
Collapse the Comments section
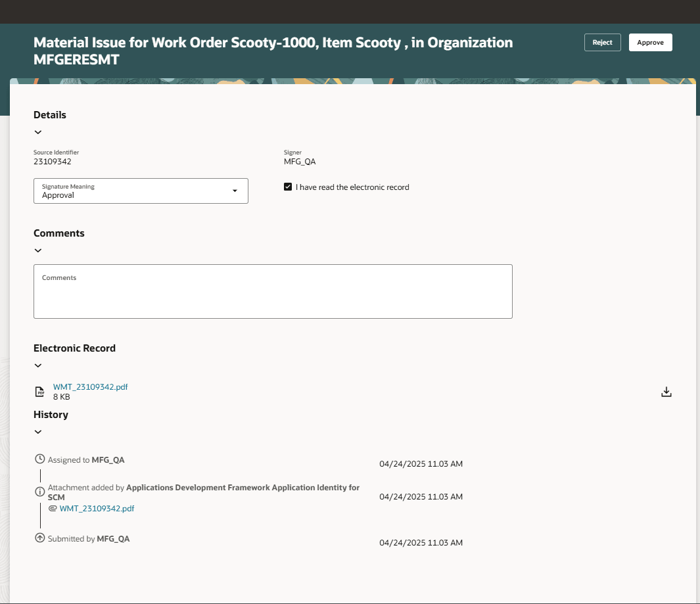point(37,250)
